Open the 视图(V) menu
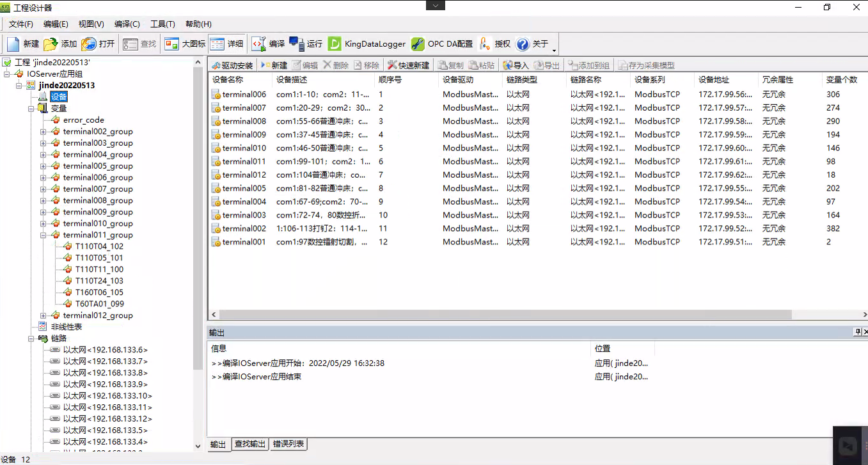The image size is (868, 465). tap(91, 24)
